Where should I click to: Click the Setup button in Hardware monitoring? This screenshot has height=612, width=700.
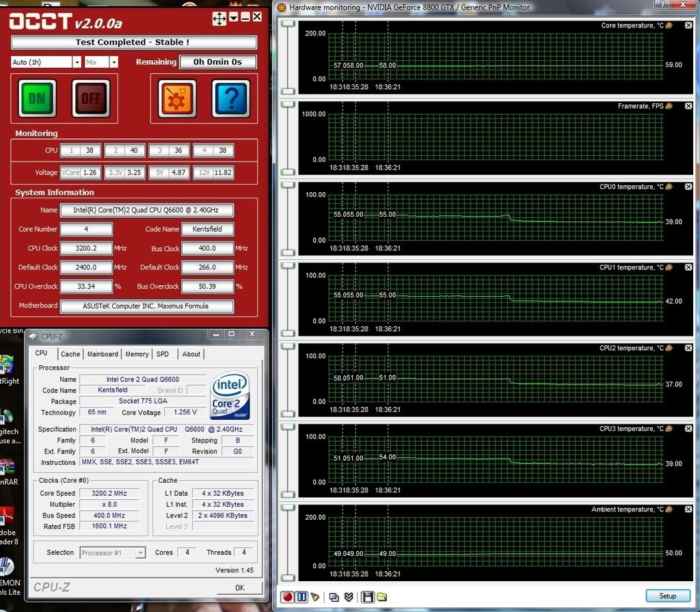667,596
